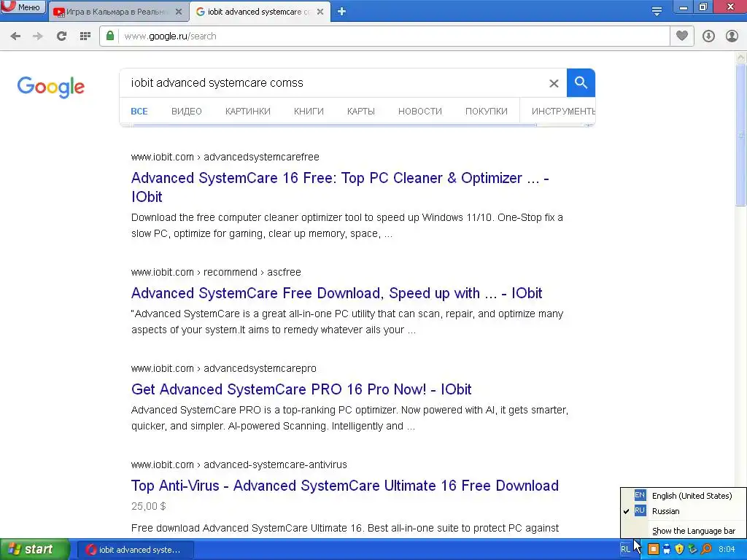Select the КНИГИ search tab

pos(309,112)
